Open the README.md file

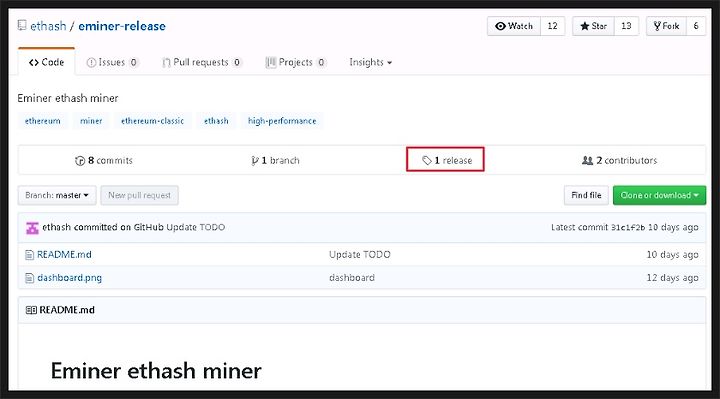64,254
